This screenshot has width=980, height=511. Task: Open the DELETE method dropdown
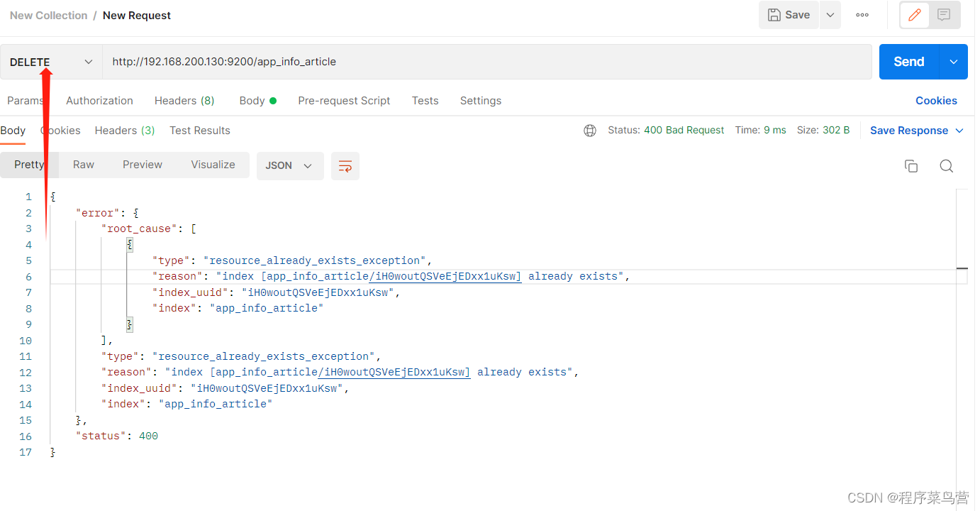coord(51,62)
